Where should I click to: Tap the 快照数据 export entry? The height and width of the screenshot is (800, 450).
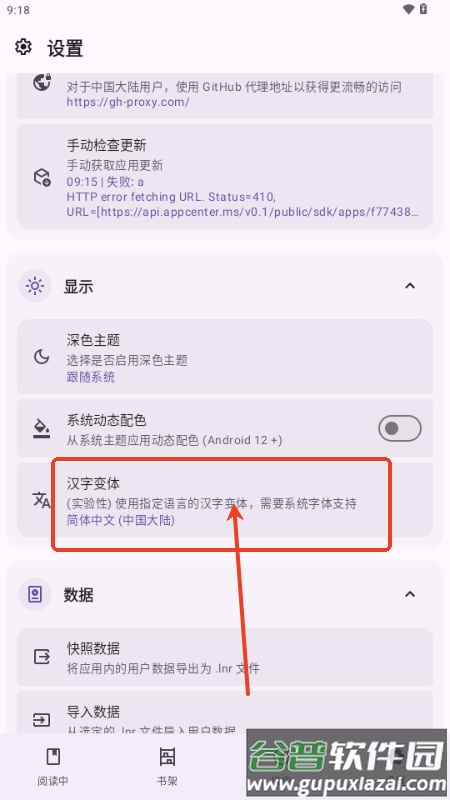[225, 657]
